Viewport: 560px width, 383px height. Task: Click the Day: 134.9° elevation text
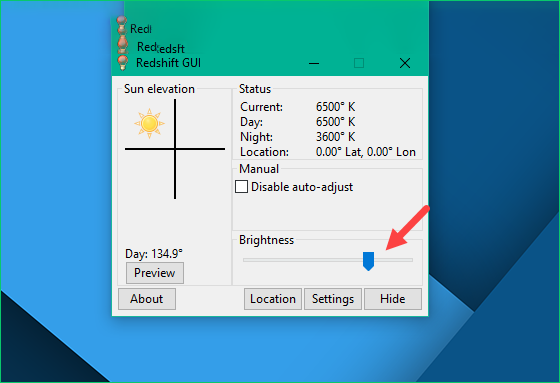click(154, 254)
